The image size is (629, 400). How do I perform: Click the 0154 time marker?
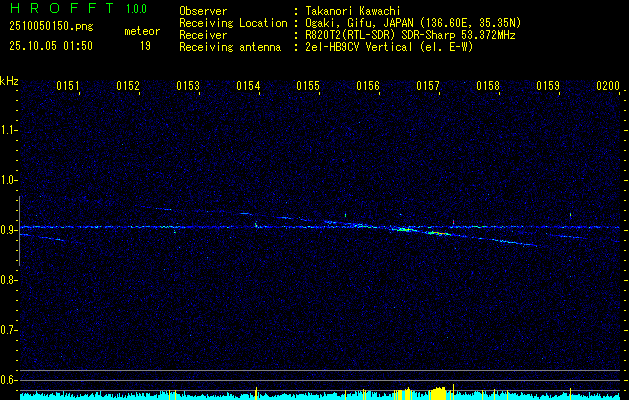(248, 86)
